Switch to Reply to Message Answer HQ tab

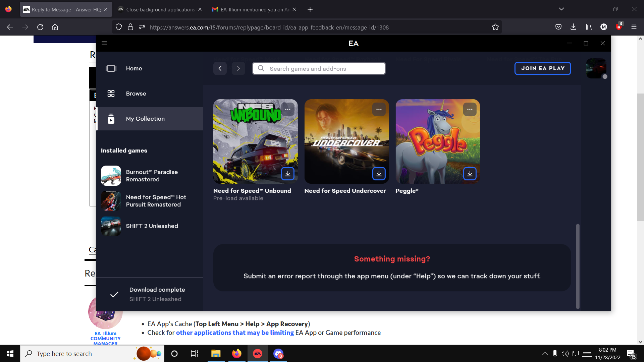click(66, 9)
